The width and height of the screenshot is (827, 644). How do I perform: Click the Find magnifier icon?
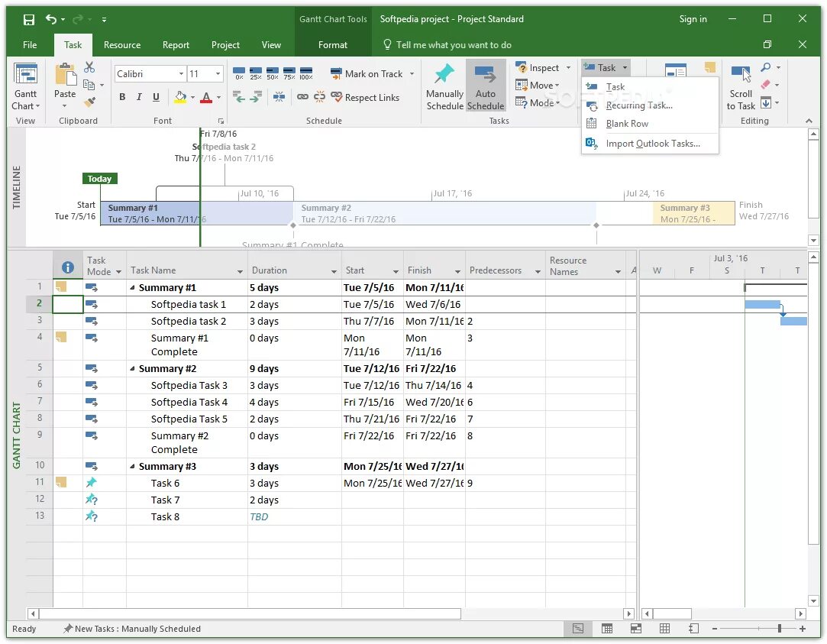(766, 67)
